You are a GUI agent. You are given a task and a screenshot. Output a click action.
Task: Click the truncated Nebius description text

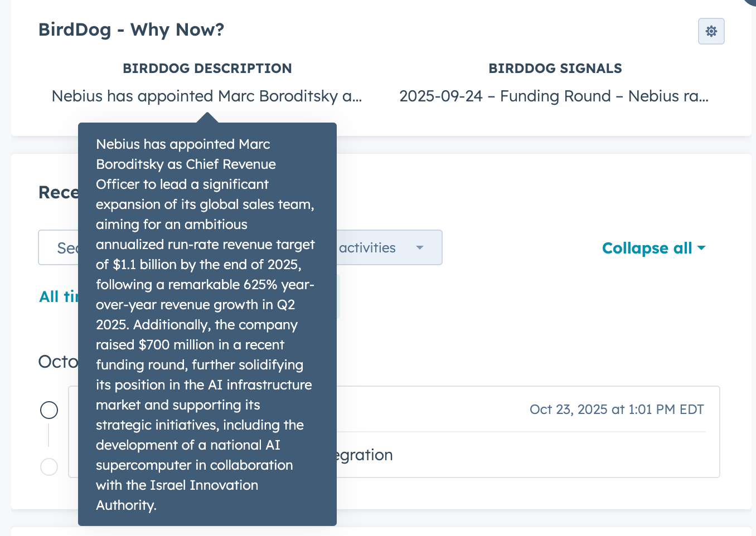coord(207,96)
